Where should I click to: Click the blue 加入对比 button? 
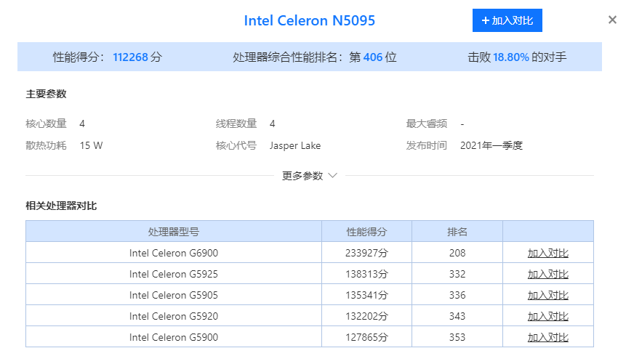[x=507, y=20]
